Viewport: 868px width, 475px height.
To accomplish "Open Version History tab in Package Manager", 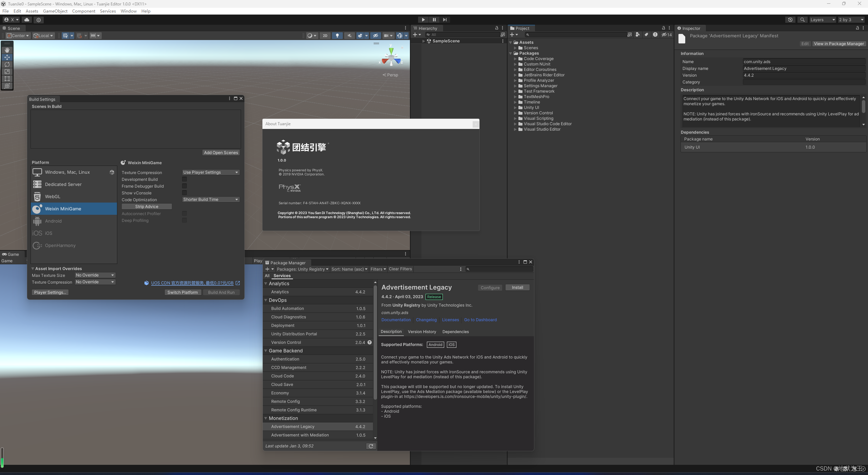I will coord(422,332).
